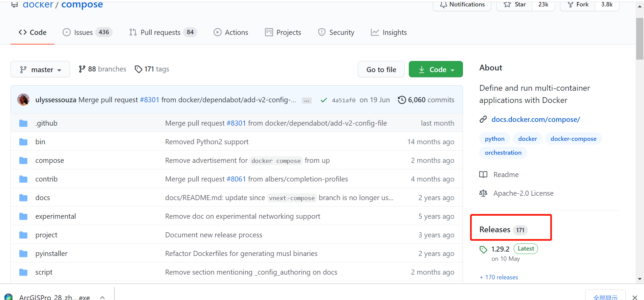The height and width of the screenshot is (300, 644).
Task: Click the Fork count 3.8k
Action: (607, 5)
